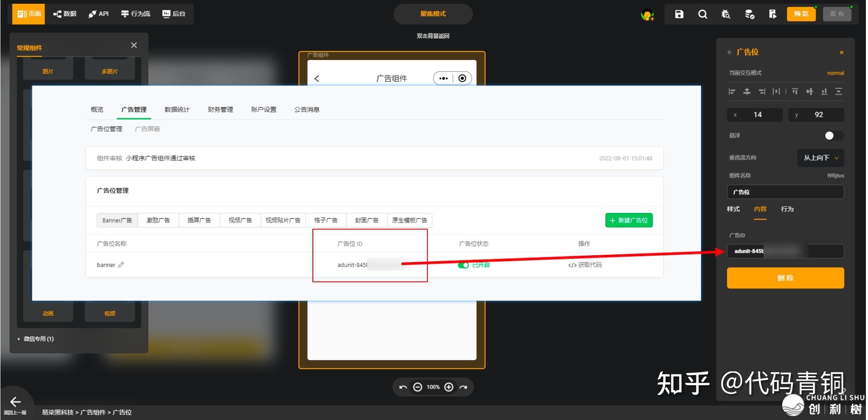
Task: Align bottom edges icon
Action: [x=824, y=91]
